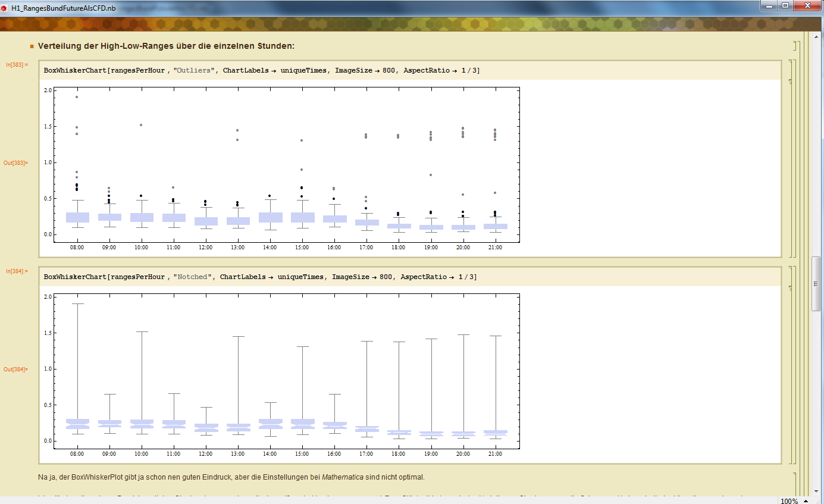Click the scroll-up arrow of the vertical scrollbar

pos(816,37)
